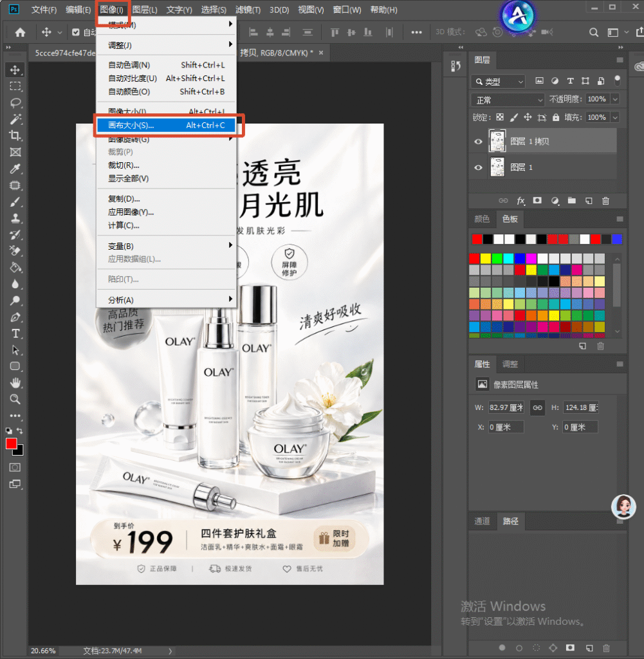Filter layers by text type icon
This screenshot has width=644, height=659.
[570, 80]
